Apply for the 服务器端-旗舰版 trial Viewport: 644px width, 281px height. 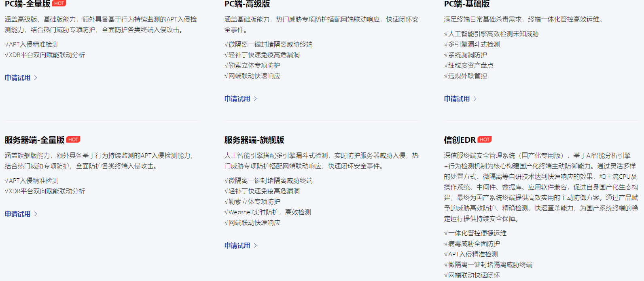tap(237, 245)
